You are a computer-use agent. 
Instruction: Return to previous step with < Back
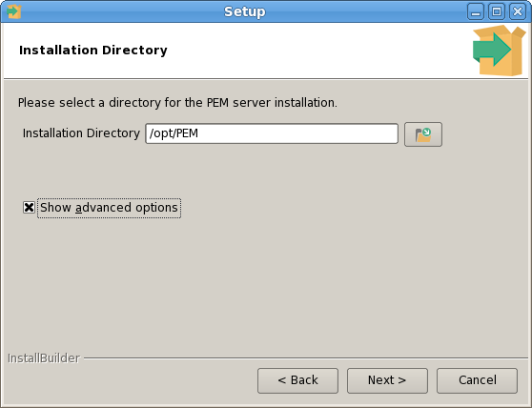(x=297, y=380)
